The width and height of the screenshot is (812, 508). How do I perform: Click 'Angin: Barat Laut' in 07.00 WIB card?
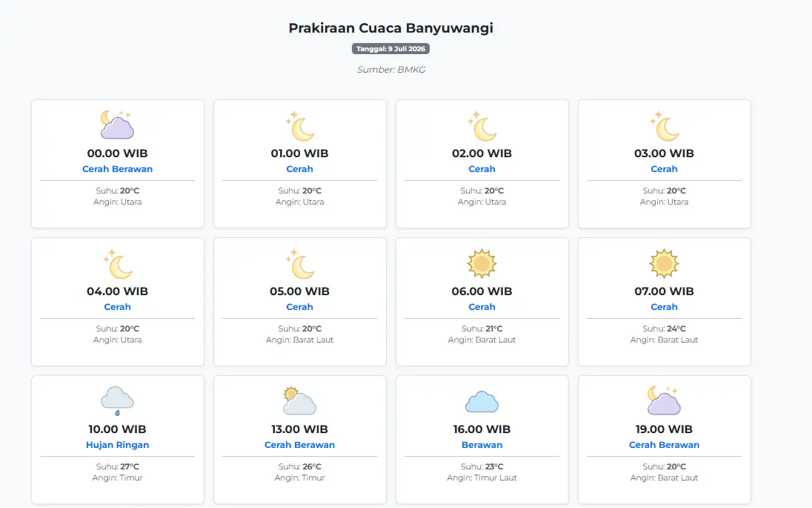[x=665, y=340]
